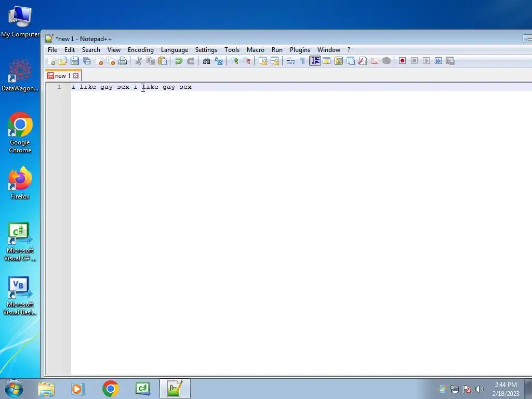This screenshot has width=532, height=399.
Task: Click the Open file folder icon
Action: click(63, 61)
